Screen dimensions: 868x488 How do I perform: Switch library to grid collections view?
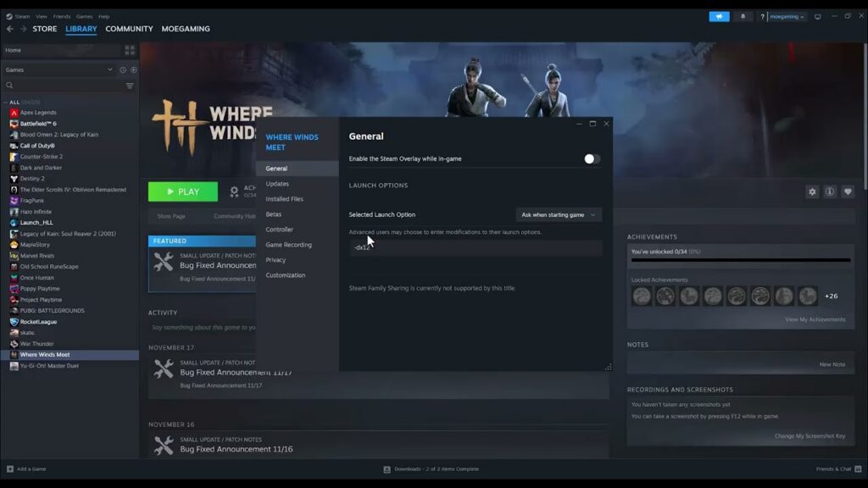point(130,50)
